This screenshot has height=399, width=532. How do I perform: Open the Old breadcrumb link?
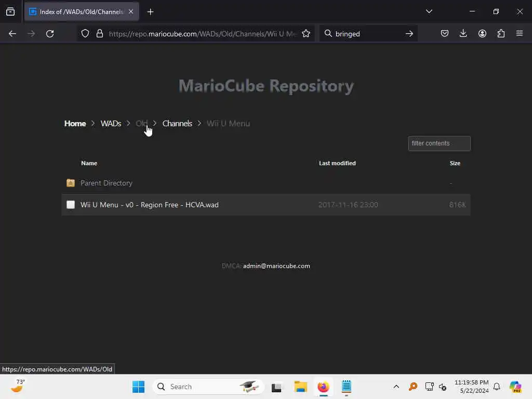[x=141, y=124]
